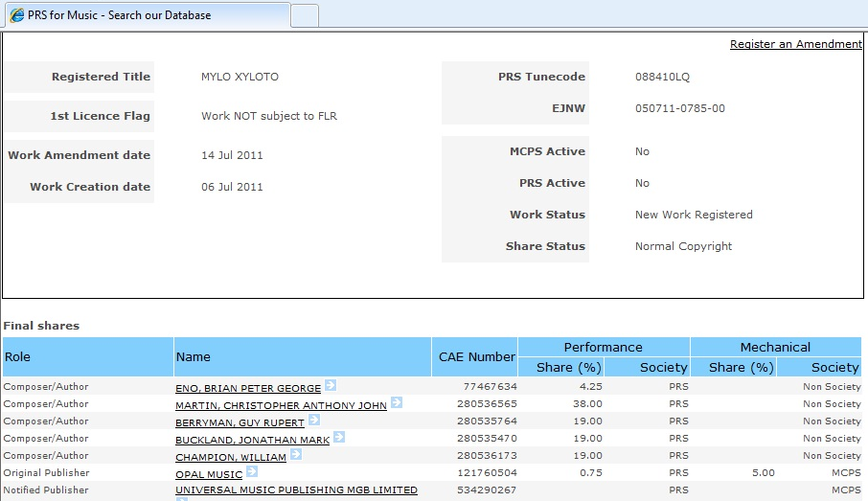
Task: Click the Final shares heading
Action: point(41,326)
